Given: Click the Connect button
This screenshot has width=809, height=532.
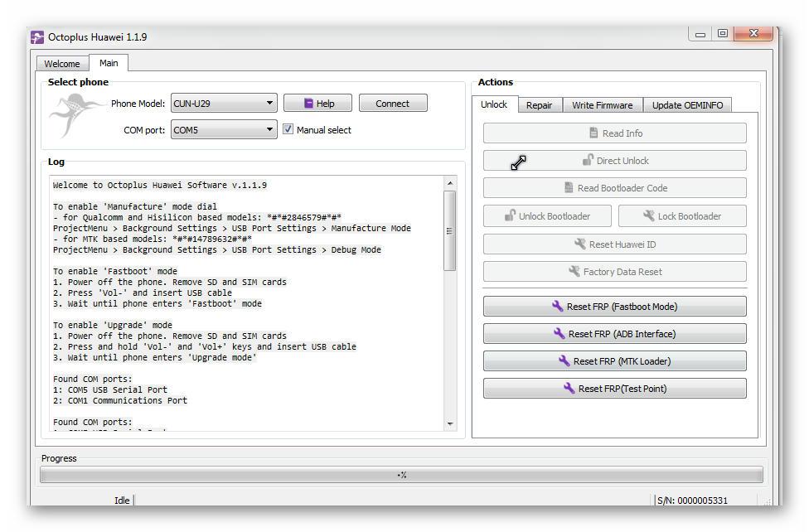Looking at the screenshot, I should (393, 104).
